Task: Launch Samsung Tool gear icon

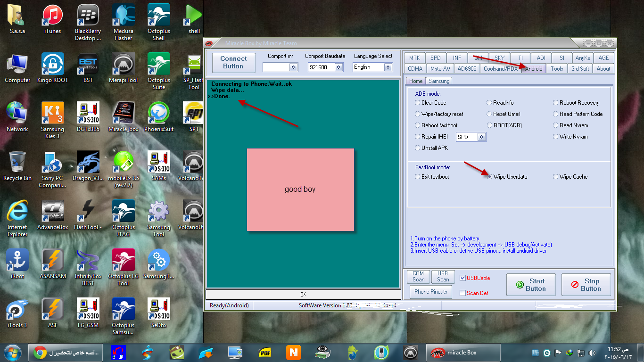Action: coord(159,219)
